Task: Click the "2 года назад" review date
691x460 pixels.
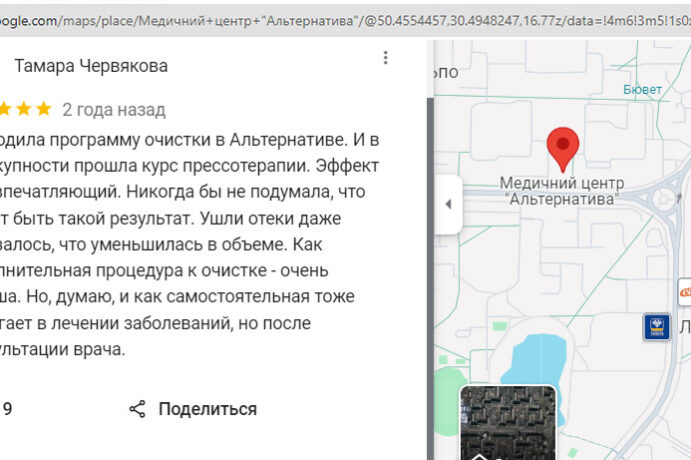Action: point(114,110)
